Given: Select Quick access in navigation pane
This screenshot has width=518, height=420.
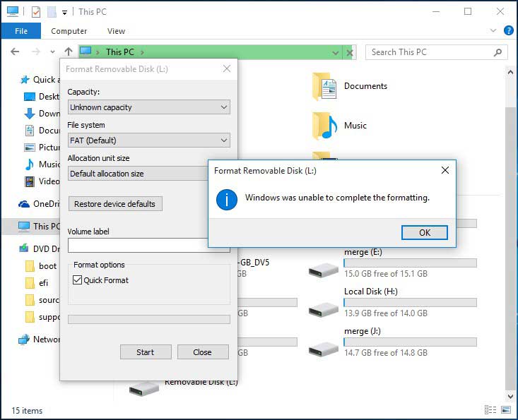Looking at the screenshot, I should pyautogui.click(x=39, y=80).
